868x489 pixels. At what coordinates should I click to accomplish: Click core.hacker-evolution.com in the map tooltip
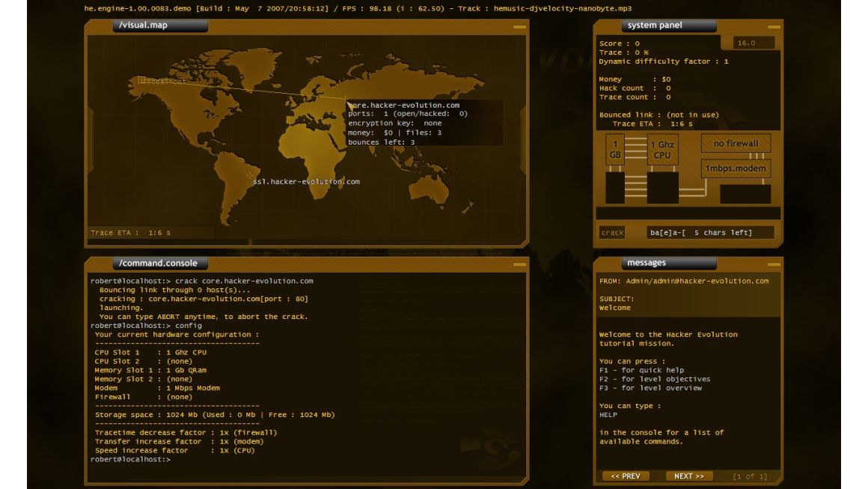pos(404,105)
